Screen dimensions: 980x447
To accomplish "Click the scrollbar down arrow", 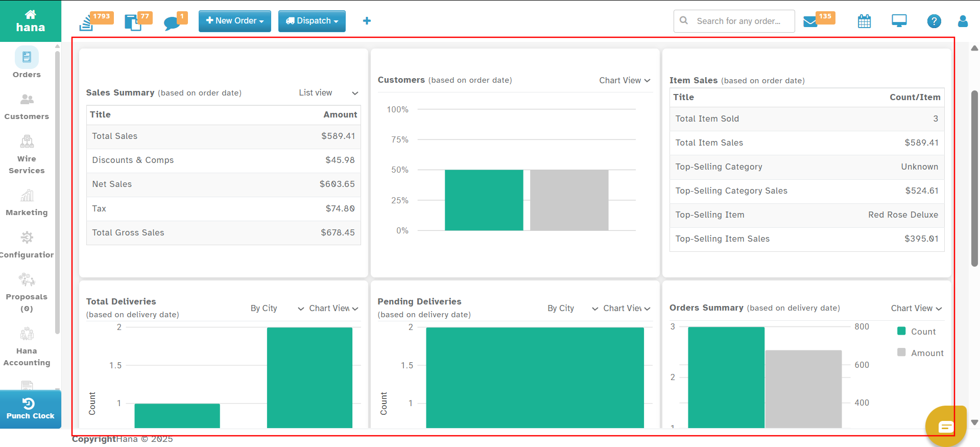I will tap(974, 422).
